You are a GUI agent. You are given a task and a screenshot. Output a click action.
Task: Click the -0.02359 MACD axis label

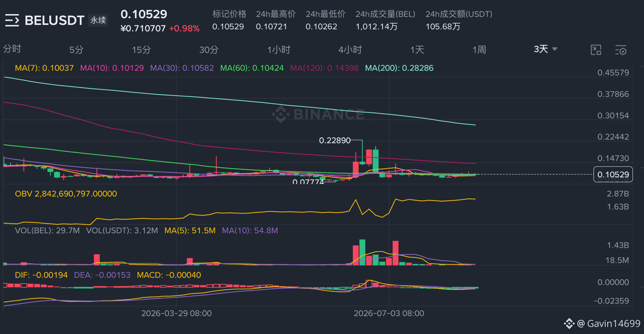(x=611, y=301)
